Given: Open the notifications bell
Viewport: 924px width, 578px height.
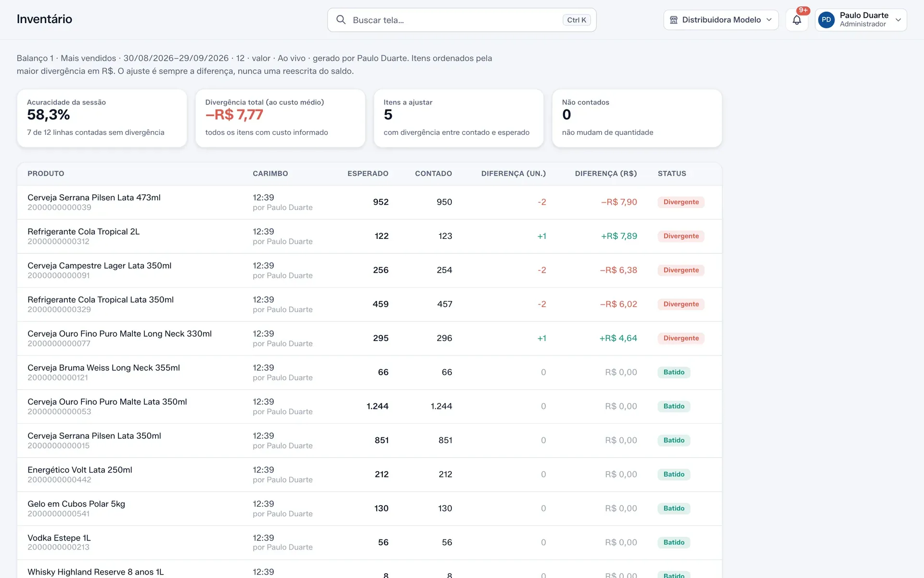Looking at the screenshot, I should pos(797,20).
